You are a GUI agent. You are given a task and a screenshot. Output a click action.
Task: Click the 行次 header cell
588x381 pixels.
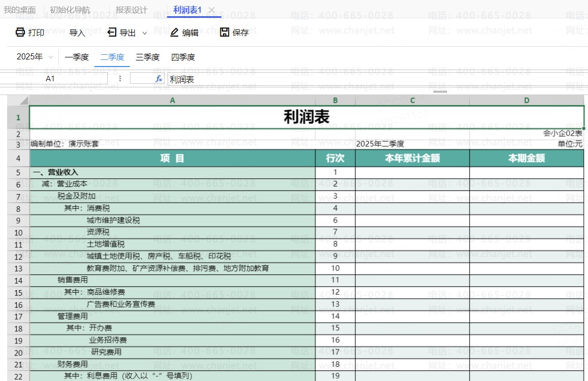[x=335, y=158]
